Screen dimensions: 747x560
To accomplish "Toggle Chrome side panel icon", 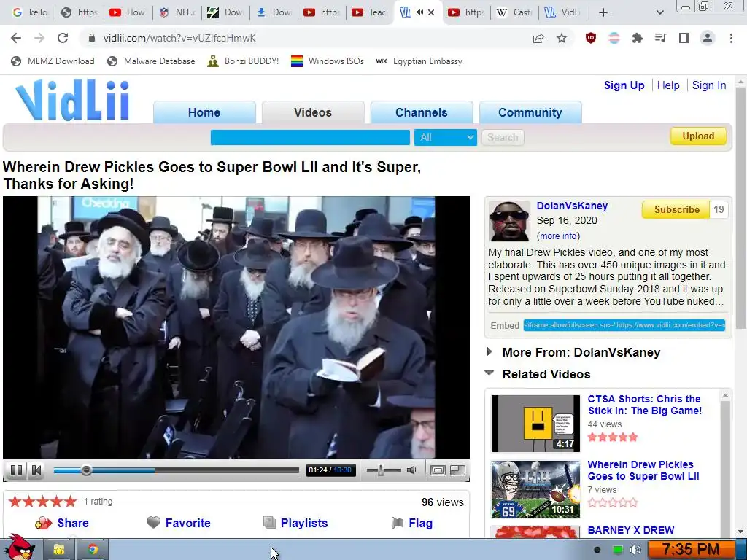I will (684, 38).
